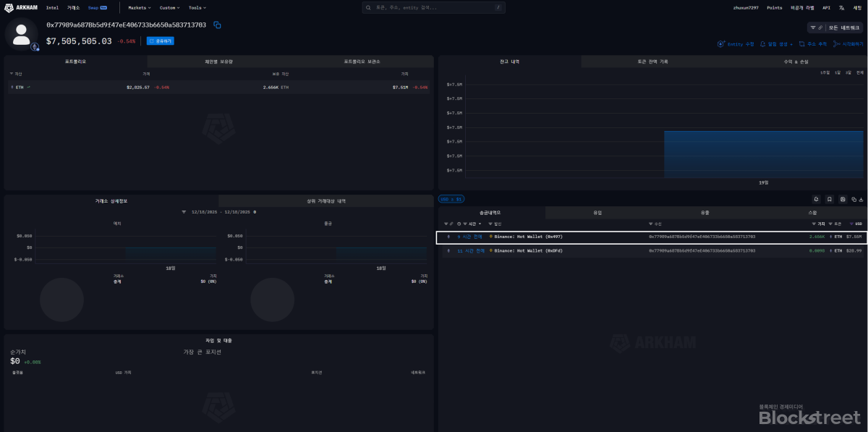Expand the Markets dropdown menu
This screenshot has width=868, height=432.
pyautogui.click(x=139, y=7)
